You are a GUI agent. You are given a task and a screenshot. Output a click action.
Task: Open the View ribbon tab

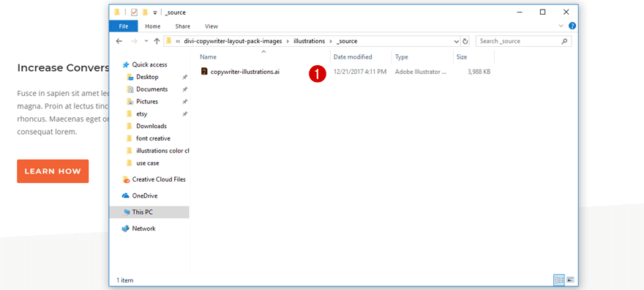[x=211, y=26]
